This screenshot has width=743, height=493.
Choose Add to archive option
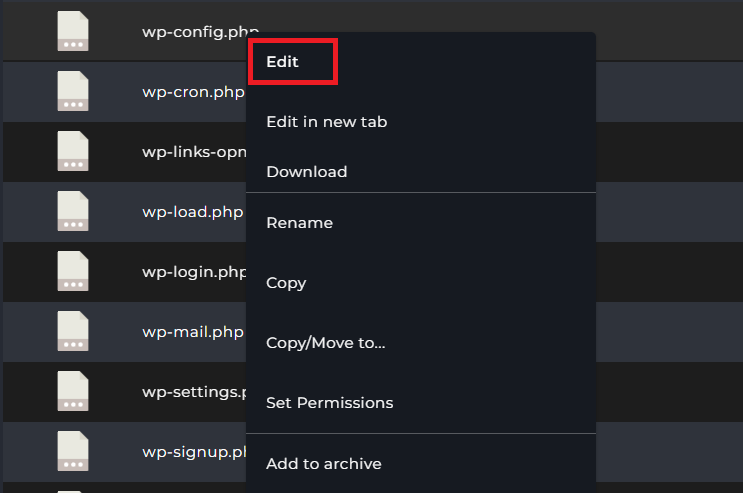(323, 463)
